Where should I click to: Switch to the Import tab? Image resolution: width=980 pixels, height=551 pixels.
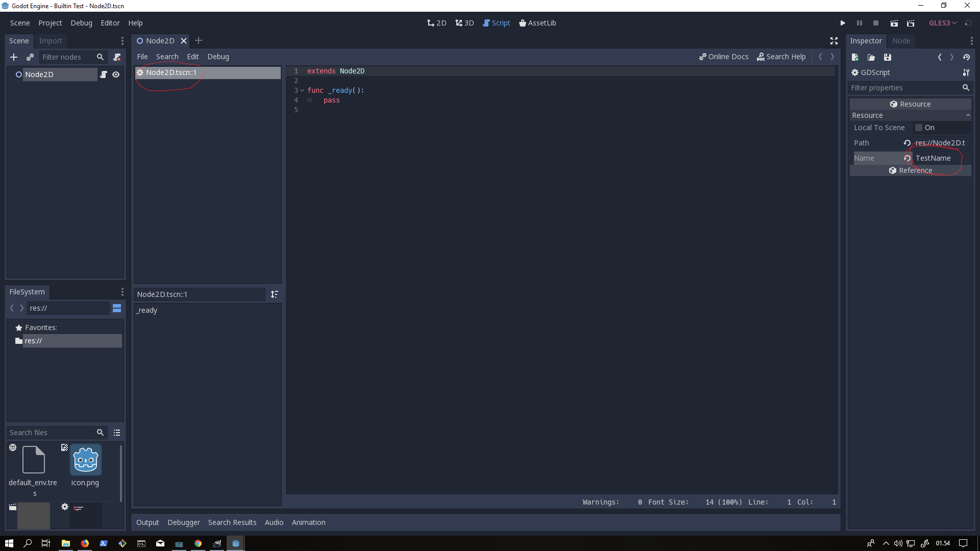tap(50, 41)
